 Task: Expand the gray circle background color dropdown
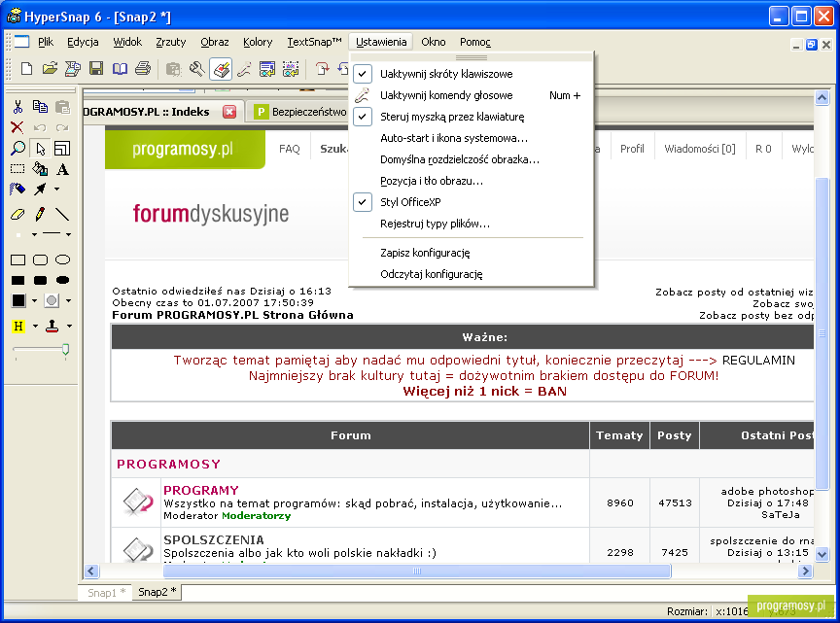coord(69,301)
